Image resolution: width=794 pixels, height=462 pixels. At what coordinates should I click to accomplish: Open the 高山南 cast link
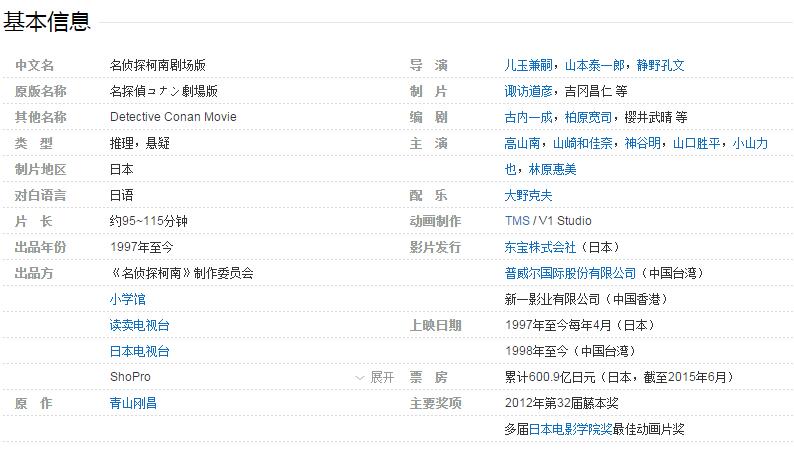[522, 143]
